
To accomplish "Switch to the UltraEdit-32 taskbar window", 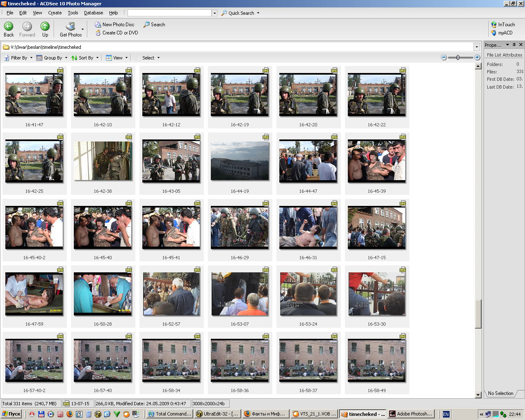I will tap(217, 414).
